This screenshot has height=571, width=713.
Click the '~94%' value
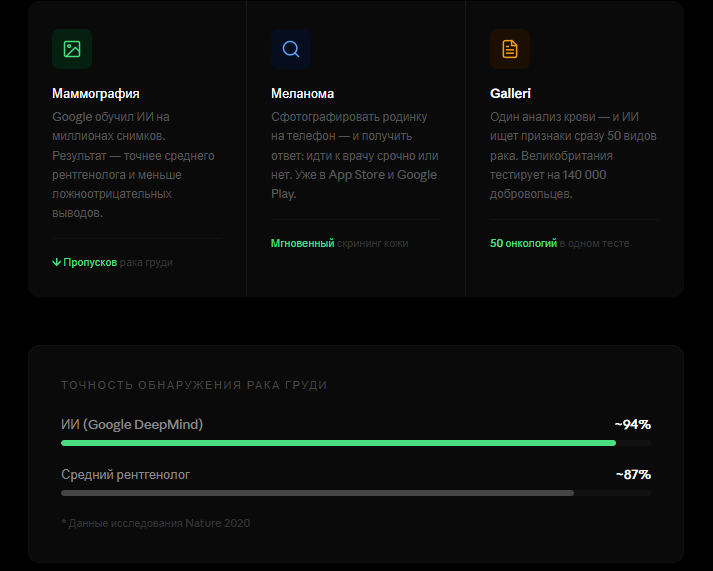[633, 424]
